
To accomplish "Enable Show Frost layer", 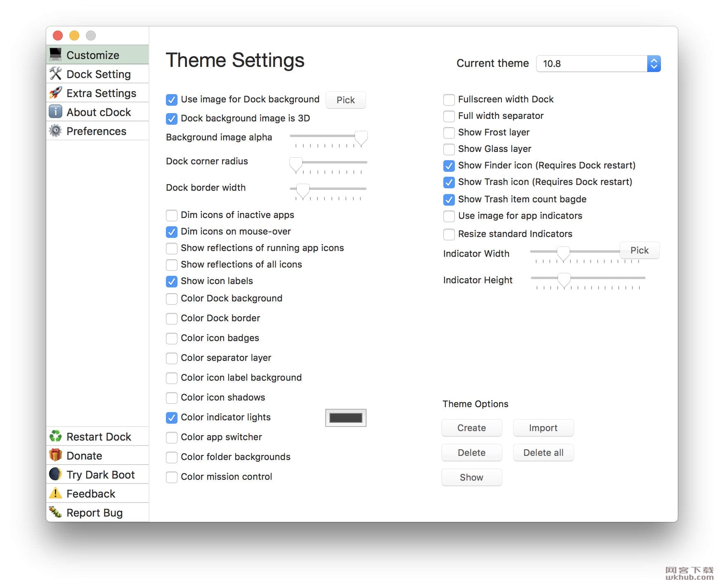I will point(449,133).
